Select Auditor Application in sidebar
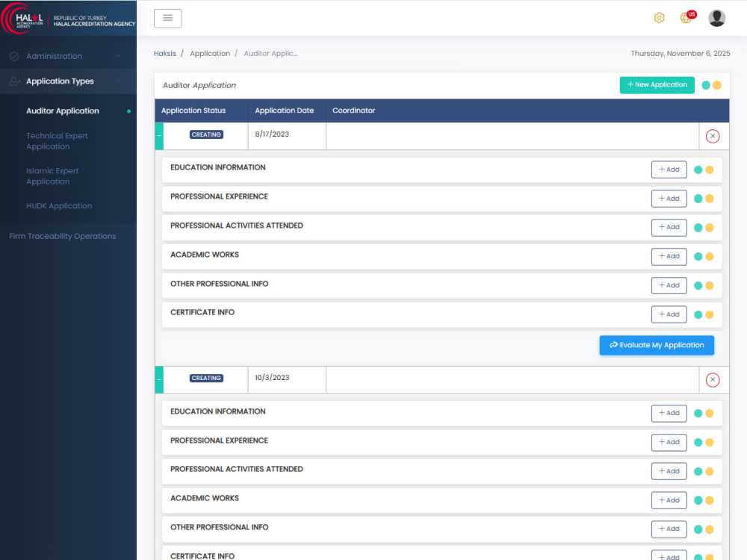The width and height of the screenshot is (747, 560). [63, 111]
